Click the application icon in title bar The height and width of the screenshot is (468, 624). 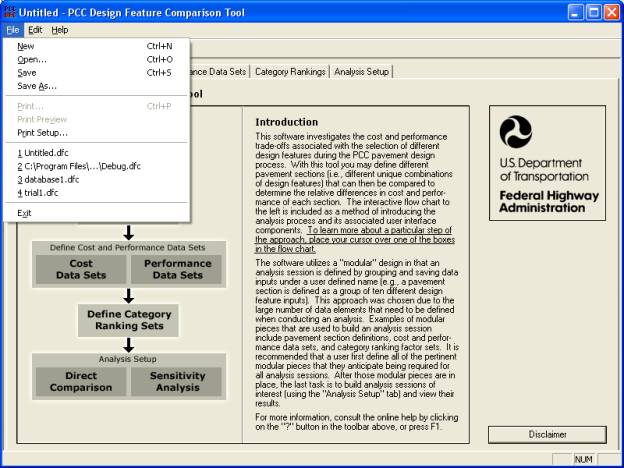click(x=10, y=12)
